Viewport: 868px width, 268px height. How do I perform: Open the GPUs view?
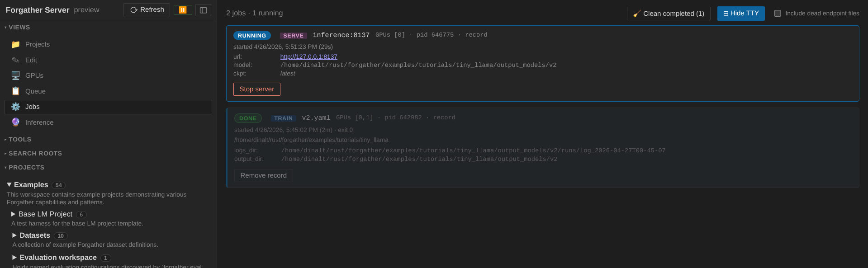(108, 75)
